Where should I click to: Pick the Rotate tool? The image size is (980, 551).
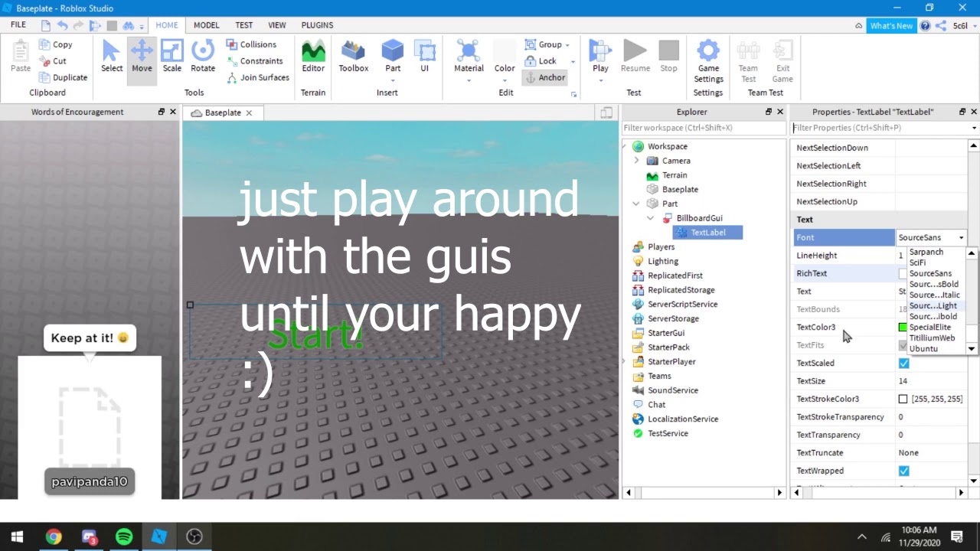coord(203,57)
